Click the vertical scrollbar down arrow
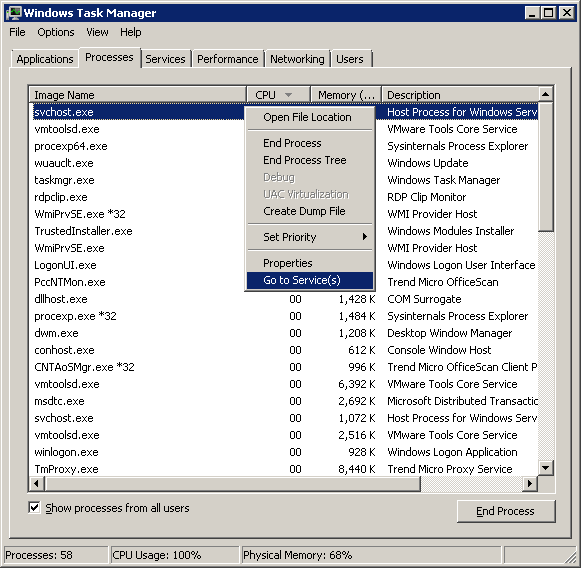This screenshot has height=568, width=581. pyautogui.click(x=545, y=468)
